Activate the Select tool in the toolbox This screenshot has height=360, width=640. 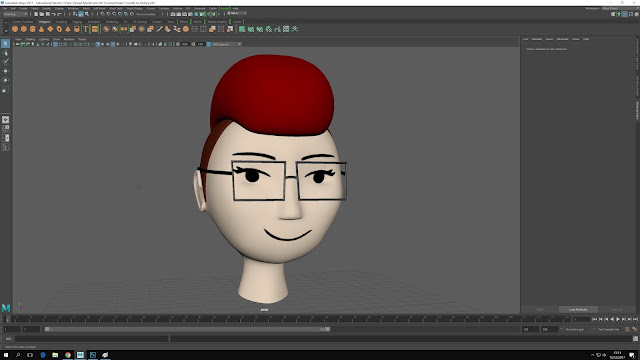click(x=5, y=43)
